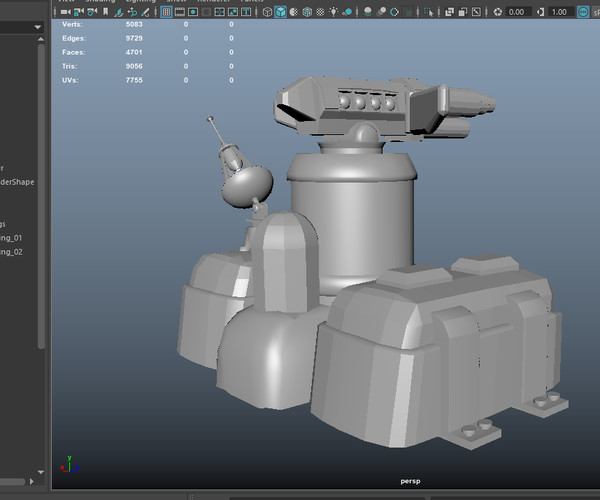Toggle the View Transform color management button
This screenshot has width=600, height=500.
[583, 12]
